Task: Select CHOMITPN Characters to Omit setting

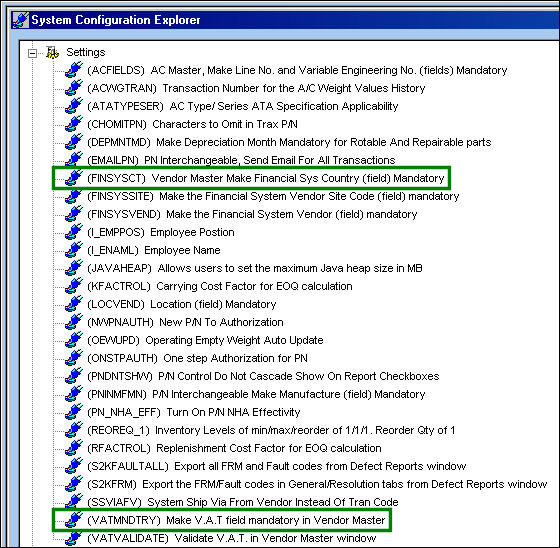Action: pos(192,124)
